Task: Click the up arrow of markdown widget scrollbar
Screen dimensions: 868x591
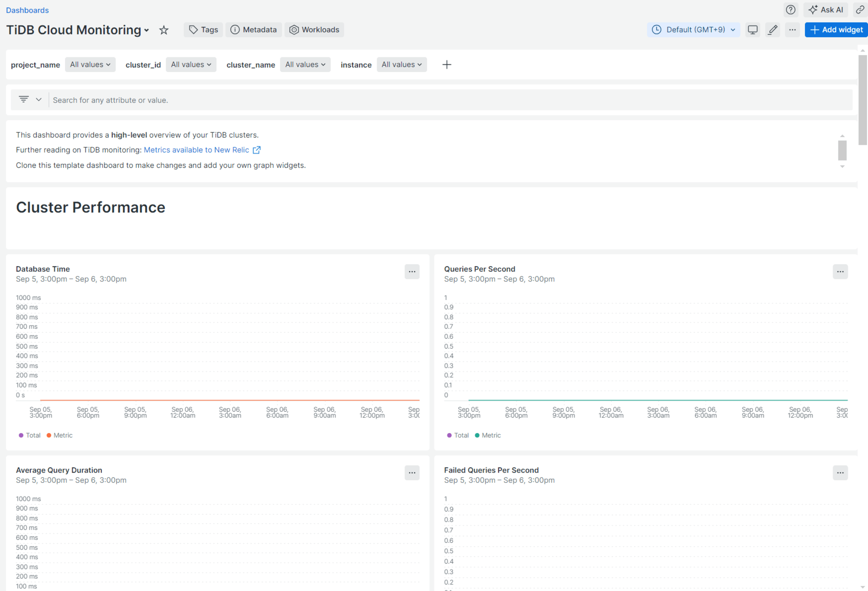Action: coord(842,136)
